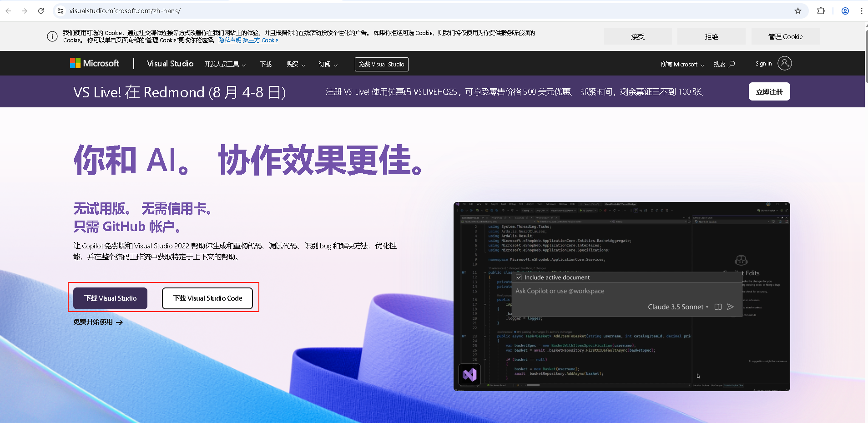Screen dimensions: 868x423
Task: Click 立即注册 button
Action: click(769, 91)
